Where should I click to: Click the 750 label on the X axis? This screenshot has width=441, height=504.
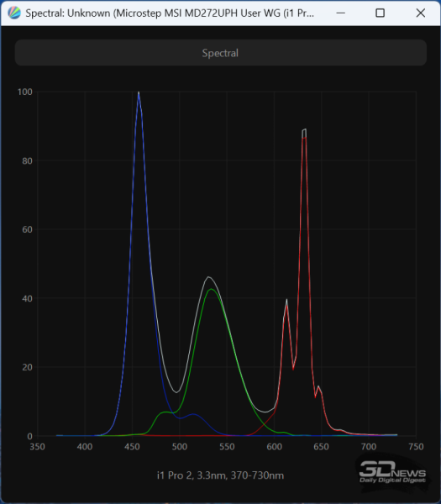416,447
